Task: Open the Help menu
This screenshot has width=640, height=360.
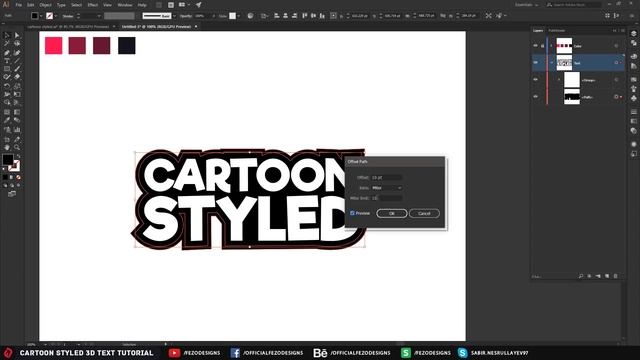Action: point(142,5)
